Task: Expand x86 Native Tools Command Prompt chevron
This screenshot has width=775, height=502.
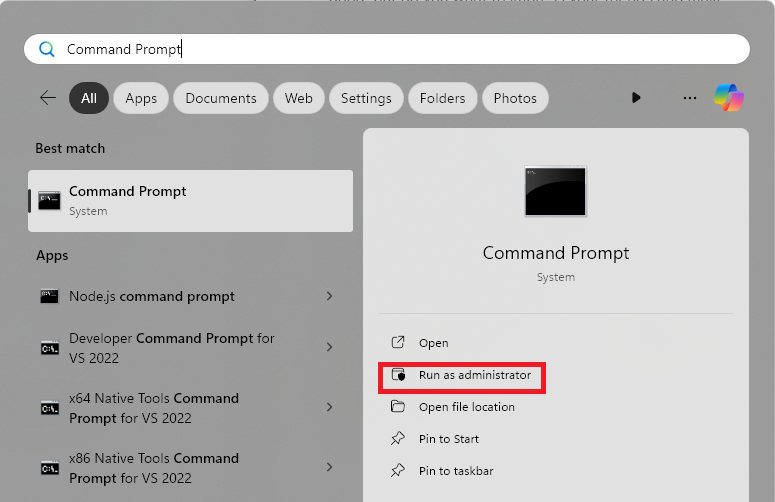Action: pos(330,467)
